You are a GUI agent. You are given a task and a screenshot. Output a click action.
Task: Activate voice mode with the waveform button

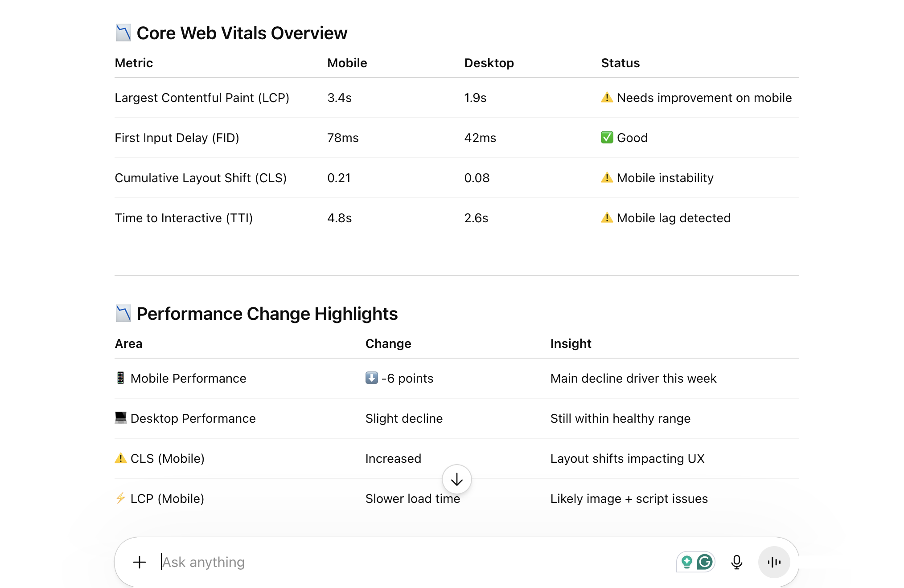coord(774,562)
